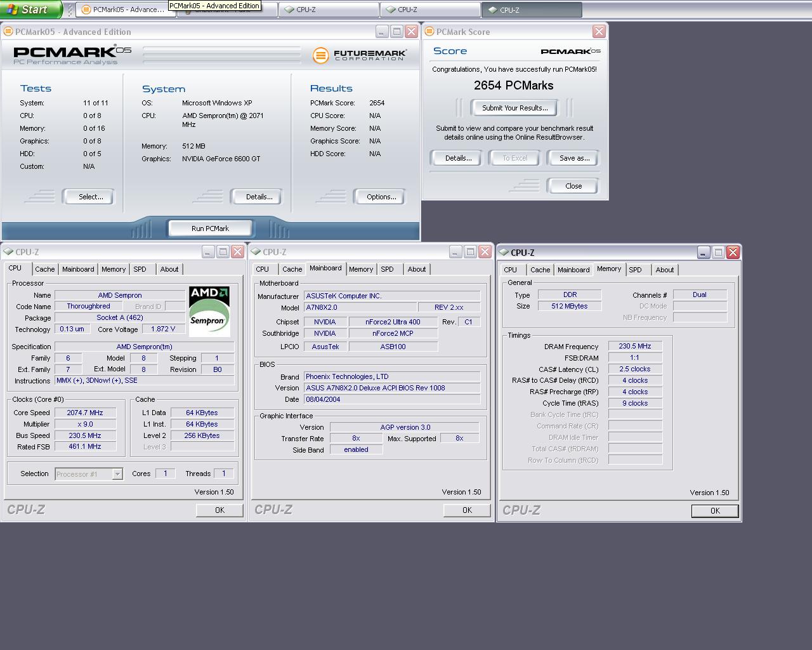The width and height of the screenshot is (812, 650).
Task: Click the NVIDIA GeForce 6600 GT text
Action: (x=221, y=159)
